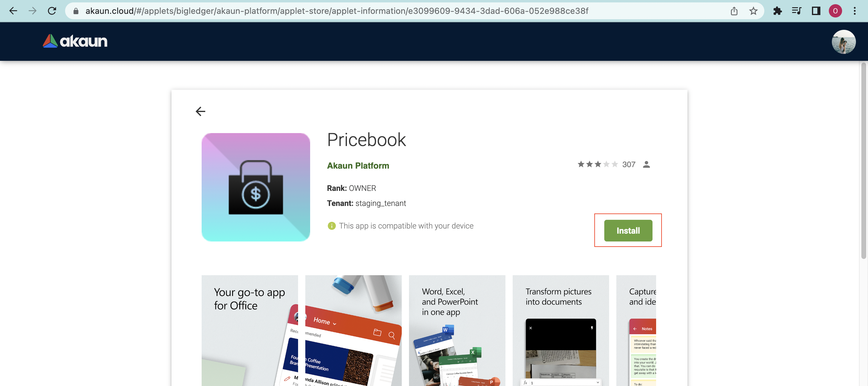Toggle the browser side panel
868x386 pixels.
[x=816, y=11]
